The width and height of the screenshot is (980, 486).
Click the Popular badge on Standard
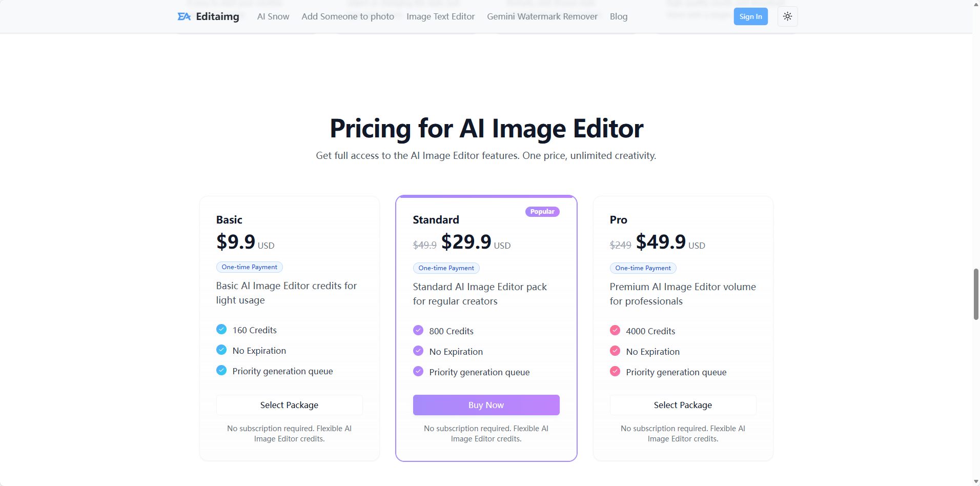(x=542, y=212)
